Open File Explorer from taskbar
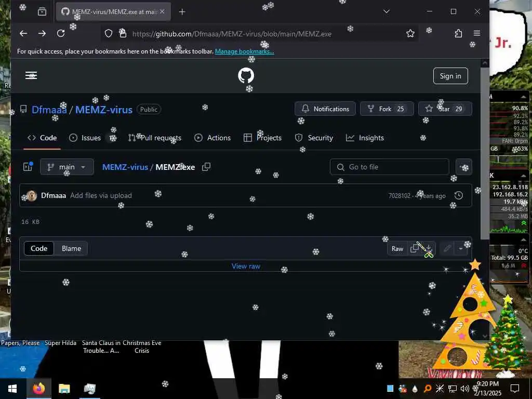 point(64,389)
